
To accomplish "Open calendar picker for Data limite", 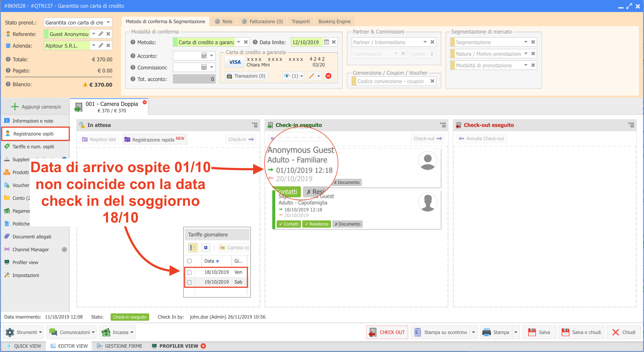I will (x=327, y=42).
